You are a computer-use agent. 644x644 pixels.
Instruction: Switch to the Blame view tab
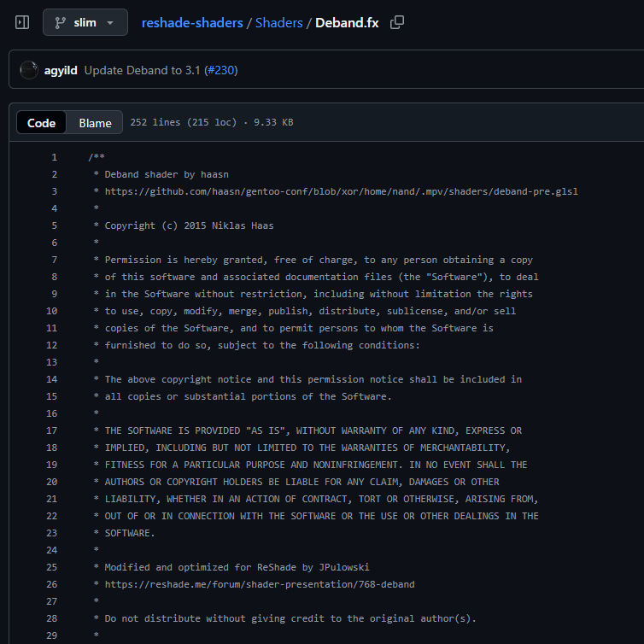pyautogui.click(x=95, y=123)
